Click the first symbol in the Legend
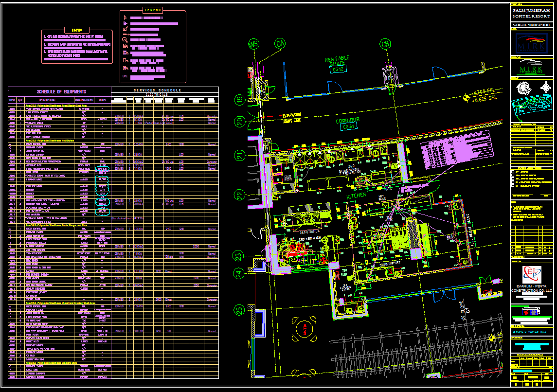Viewport: 557px width, 392px height. click(x=125, y=18)
